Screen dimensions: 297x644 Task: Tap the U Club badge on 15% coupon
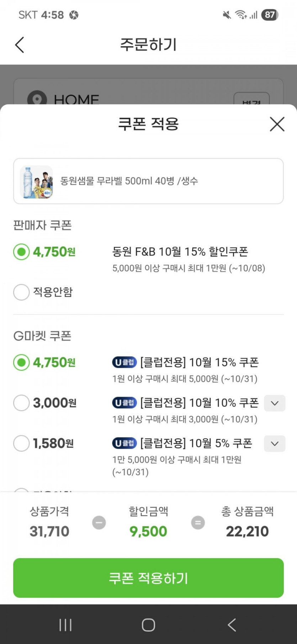point(124,362)
